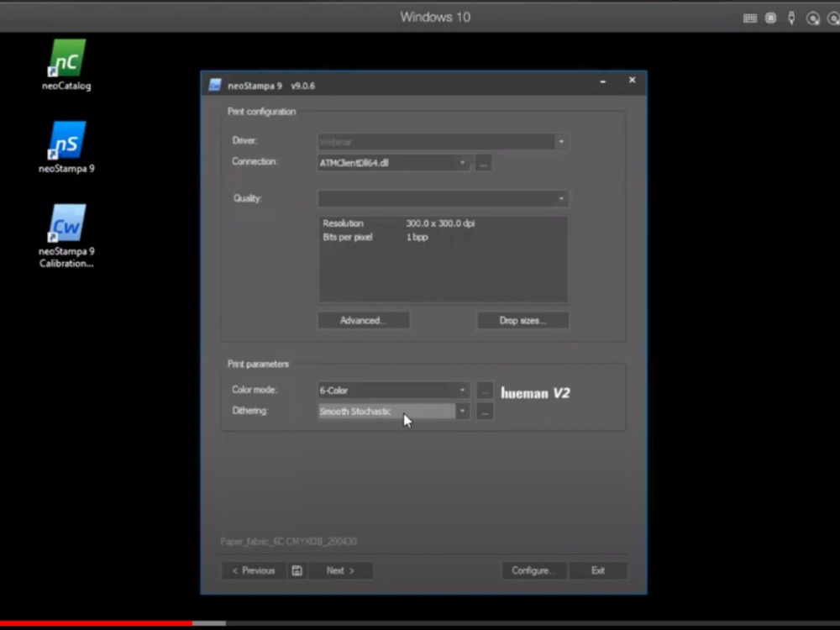Screen dimensions: 840x630
Task: Click the video progress bar at bottom
Action: 420,623
